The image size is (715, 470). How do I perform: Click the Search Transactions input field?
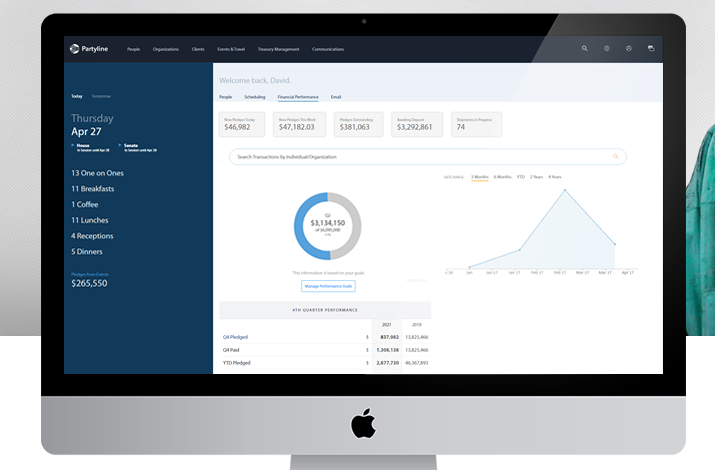click(427, 157)
